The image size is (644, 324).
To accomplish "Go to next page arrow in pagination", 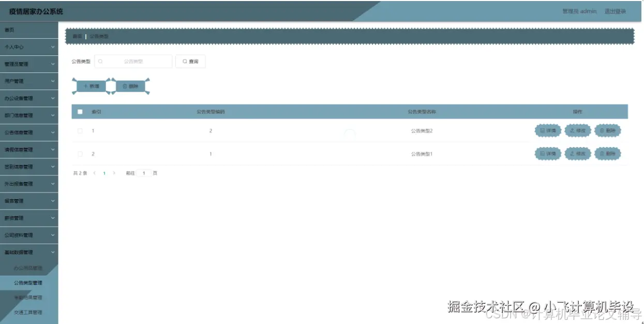I will point(114,173).
